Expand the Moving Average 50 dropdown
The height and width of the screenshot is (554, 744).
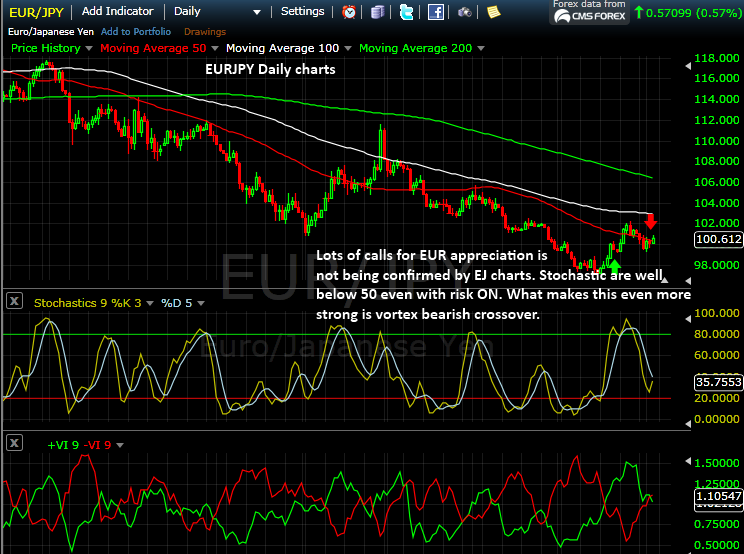214,48
